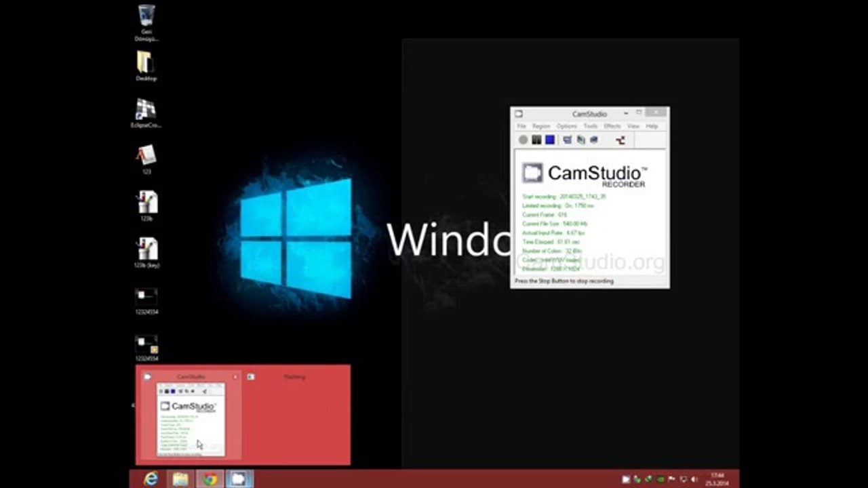The image size is (868, 488).
Task: Click the "Current Frame" info line
Action: pos(545,215)
